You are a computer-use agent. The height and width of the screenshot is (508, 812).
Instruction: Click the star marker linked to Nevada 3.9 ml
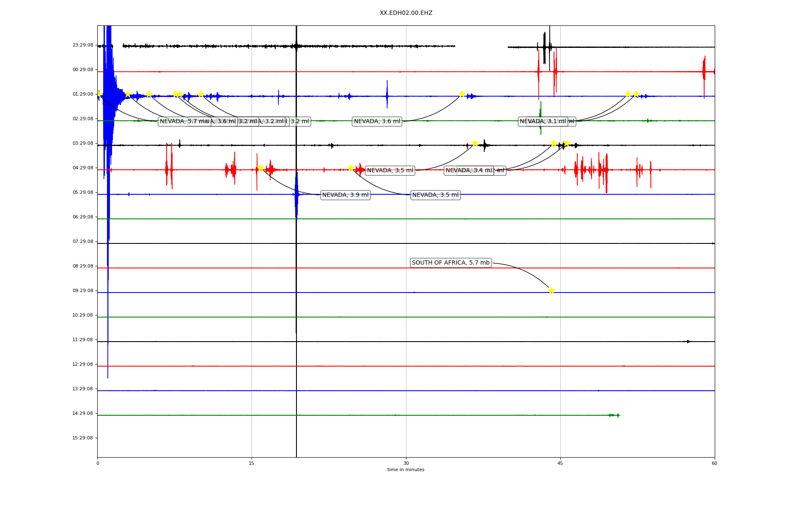pyautogui.click(x=261, y=168)
